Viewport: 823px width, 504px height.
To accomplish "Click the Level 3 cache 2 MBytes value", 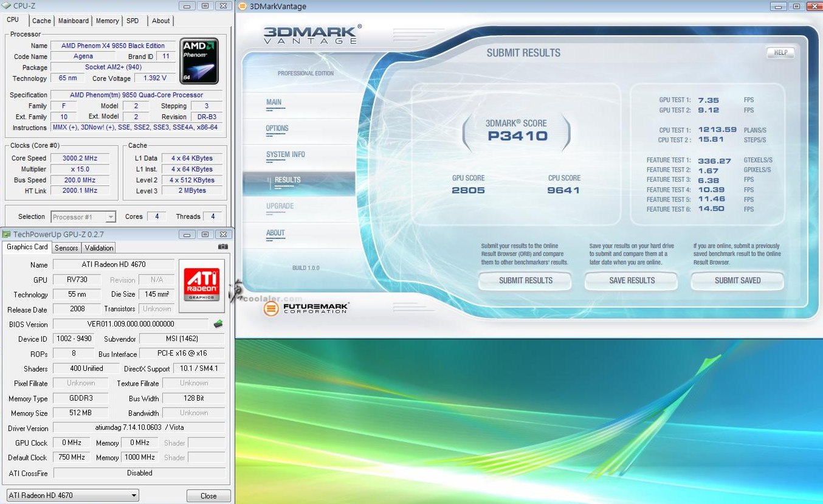I will (x=192, y=190).
